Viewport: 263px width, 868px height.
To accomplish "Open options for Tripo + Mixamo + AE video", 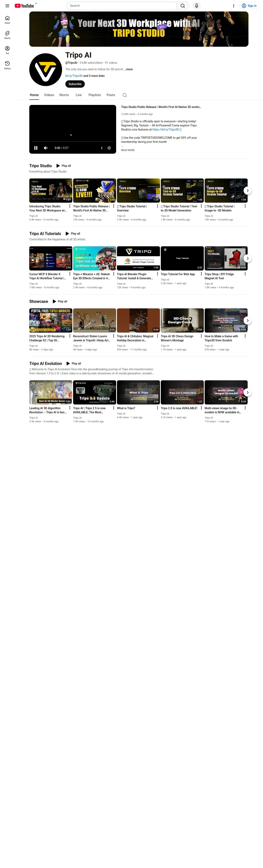I will coord(113,274).
